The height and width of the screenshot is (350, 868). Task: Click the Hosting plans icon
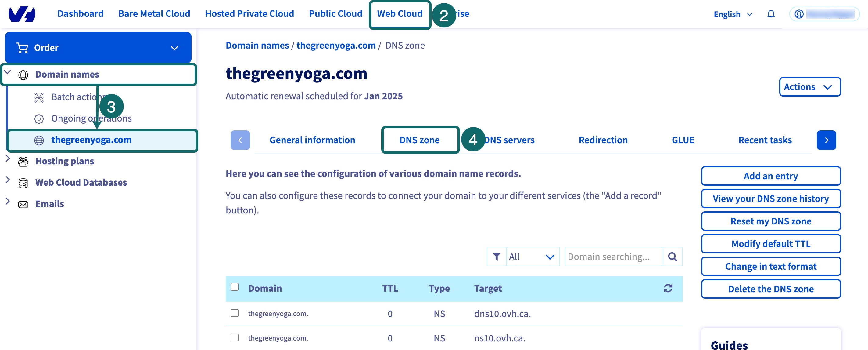coord(23,161)
